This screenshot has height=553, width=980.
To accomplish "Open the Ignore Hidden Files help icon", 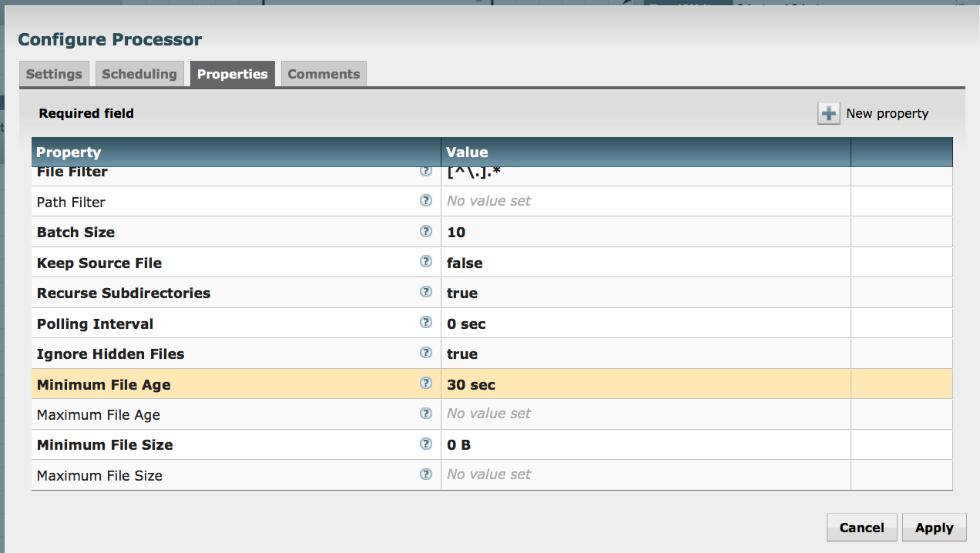I will click(425, 353).
